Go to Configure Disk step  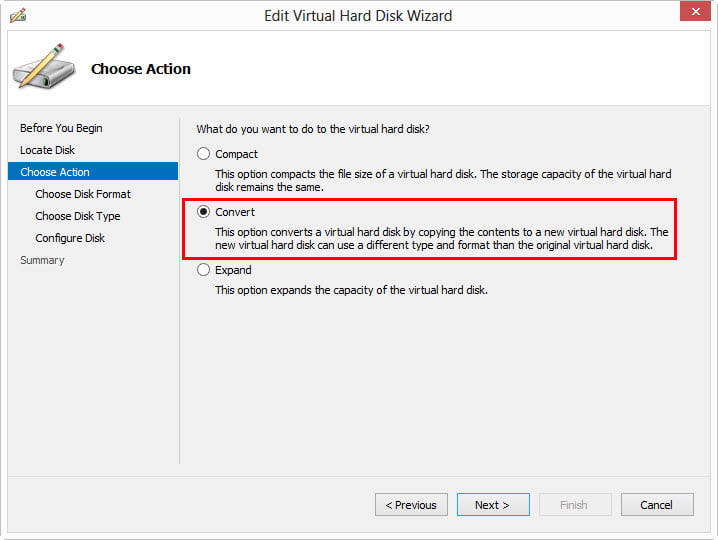point(70,238)
